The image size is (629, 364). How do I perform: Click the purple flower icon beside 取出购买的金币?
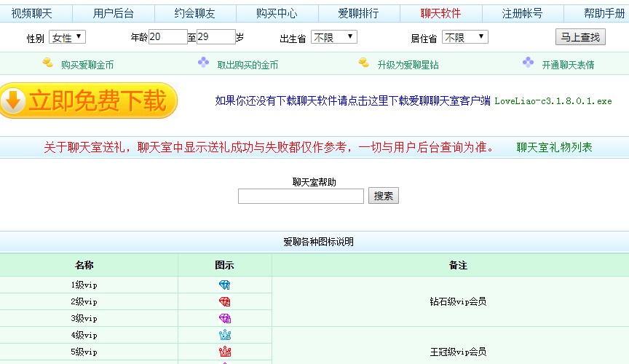tap(203, 62)
